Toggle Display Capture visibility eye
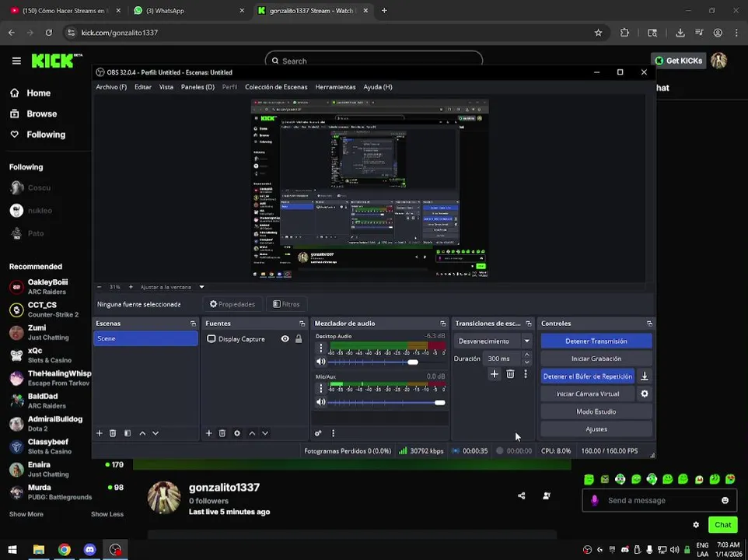The height and width of the screenshot is (560, 748). tap(285, 338)
